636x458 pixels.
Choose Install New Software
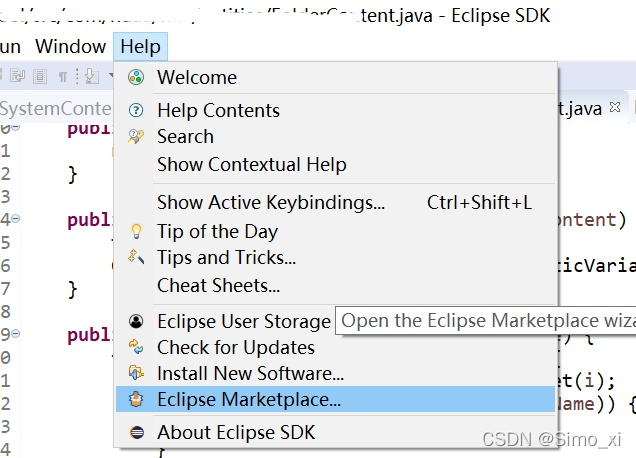coord(335,373)
